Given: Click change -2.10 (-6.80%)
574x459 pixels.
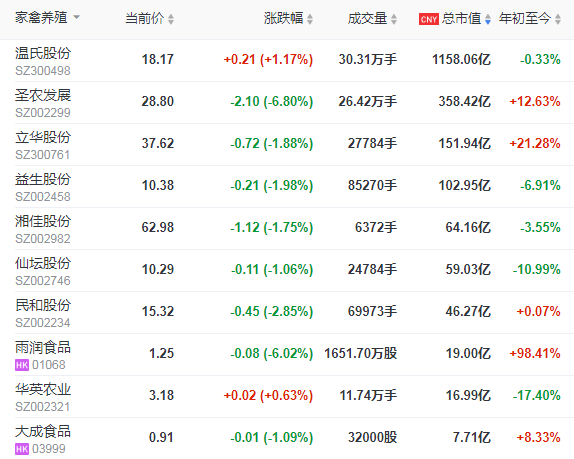Looking at the screenshot, I should tap(272, 101).
